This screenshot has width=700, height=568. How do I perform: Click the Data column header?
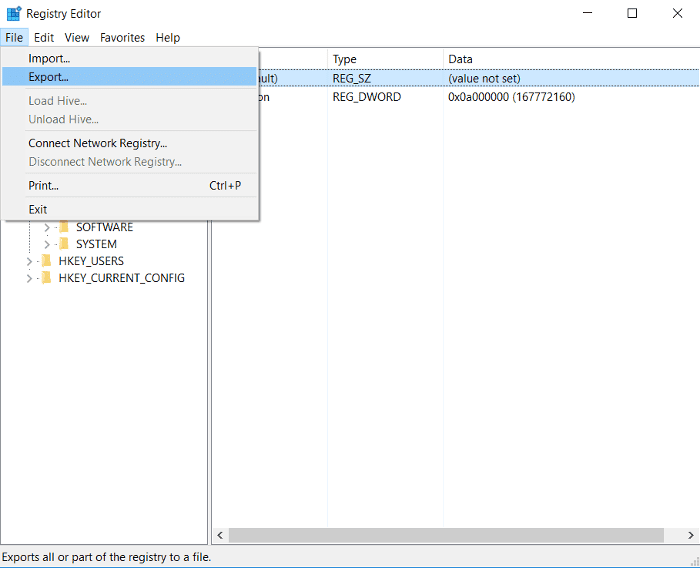pos(461,59)
